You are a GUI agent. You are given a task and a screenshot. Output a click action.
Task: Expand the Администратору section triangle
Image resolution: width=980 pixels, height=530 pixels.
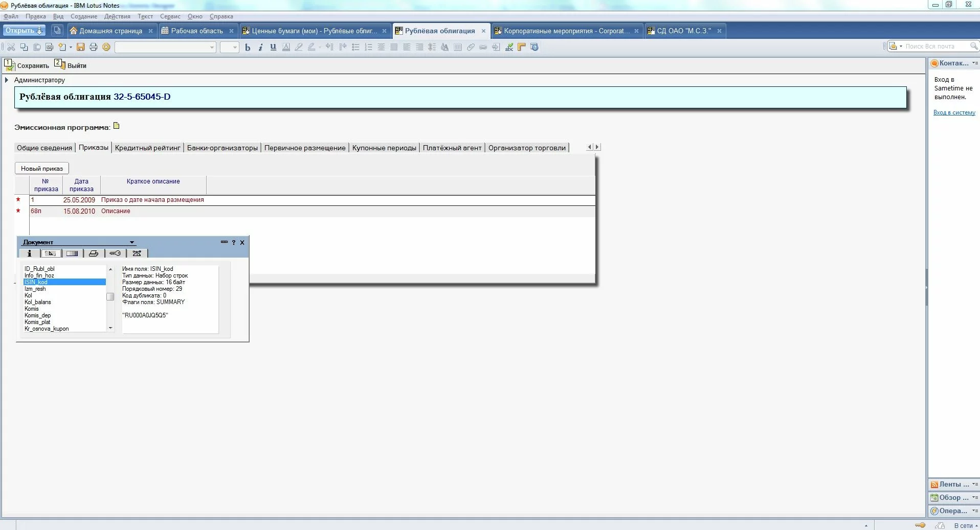click(x=7, y=80)
